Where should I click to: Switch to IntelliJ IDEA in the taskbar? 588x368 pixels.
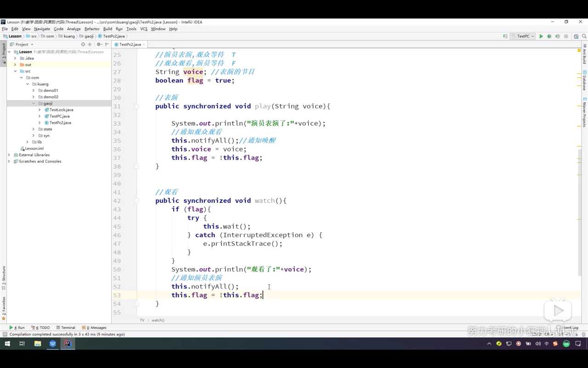68,344
